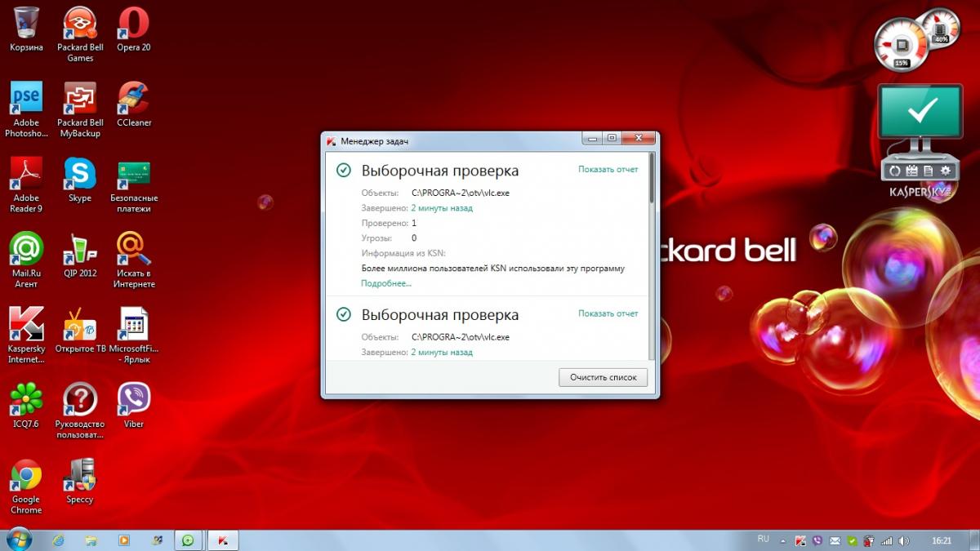The width and height of the screenshot is (980, 551).
Task: Launch Открытое ТВ shortcut
Action: (80, 330)
